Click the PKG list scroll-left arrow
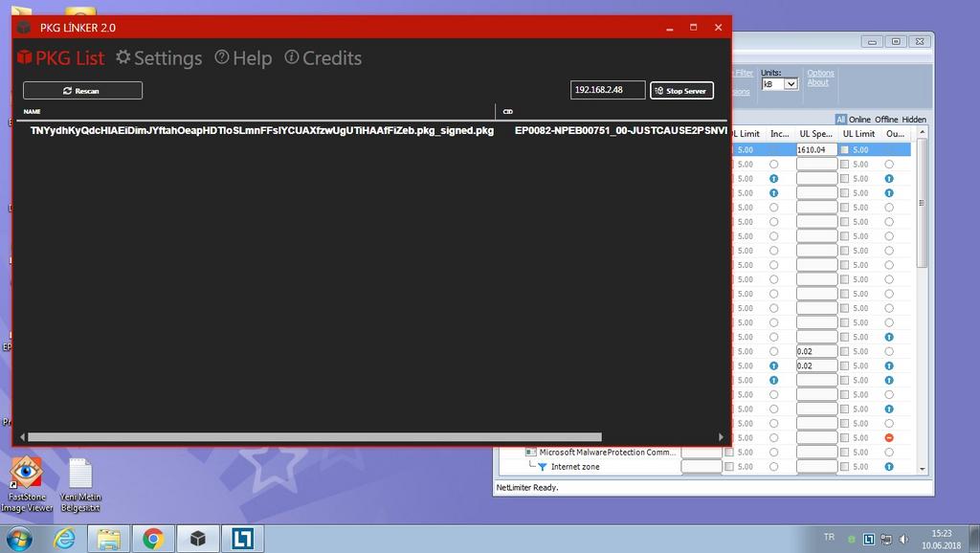The width and height of the screenshot is (980, 553). pyautogui.click(x=23, y=437)
